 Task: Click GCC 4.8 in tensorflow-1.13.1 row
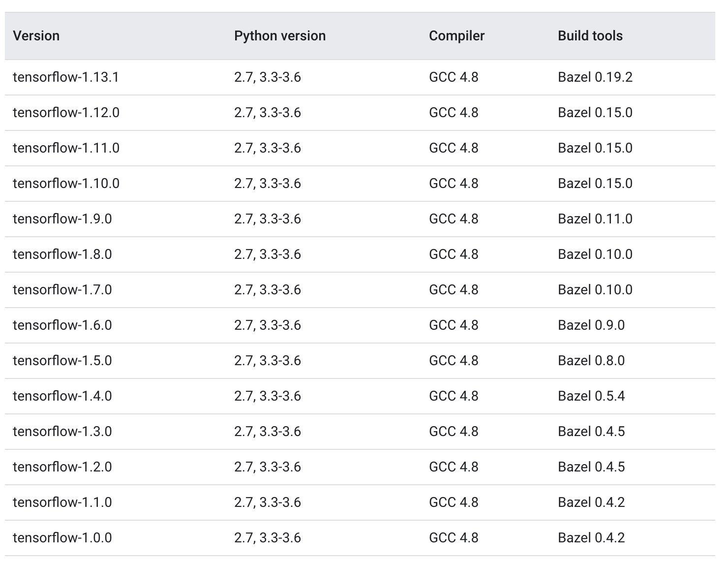(454, 77)
